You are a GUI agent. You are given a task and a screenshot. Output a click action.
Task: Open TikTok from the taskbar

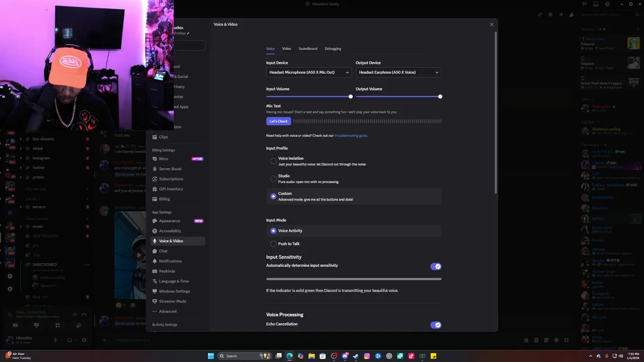(x=412, y=356)
